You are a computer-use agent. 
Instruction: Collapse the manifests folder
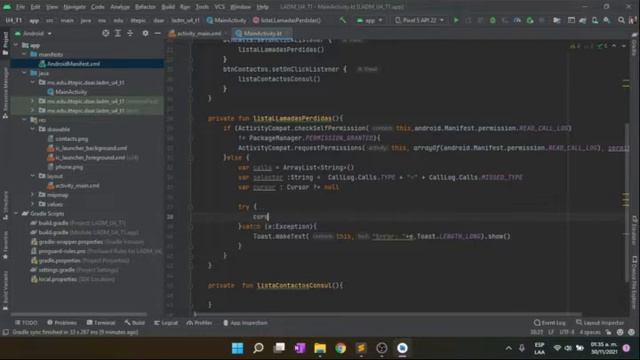tap(24, 54)
